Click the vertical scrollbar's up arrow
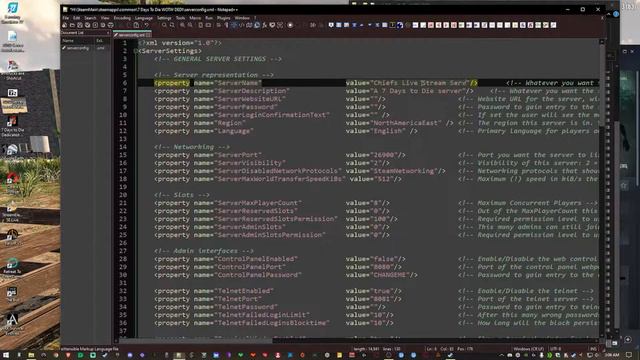 (x=602, y=42)
